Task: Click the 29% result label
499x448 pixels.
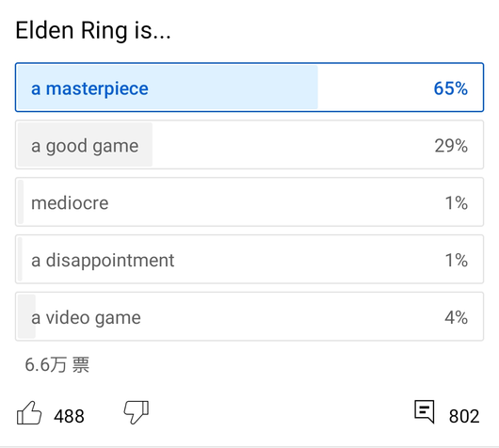Action: (451, 146)
